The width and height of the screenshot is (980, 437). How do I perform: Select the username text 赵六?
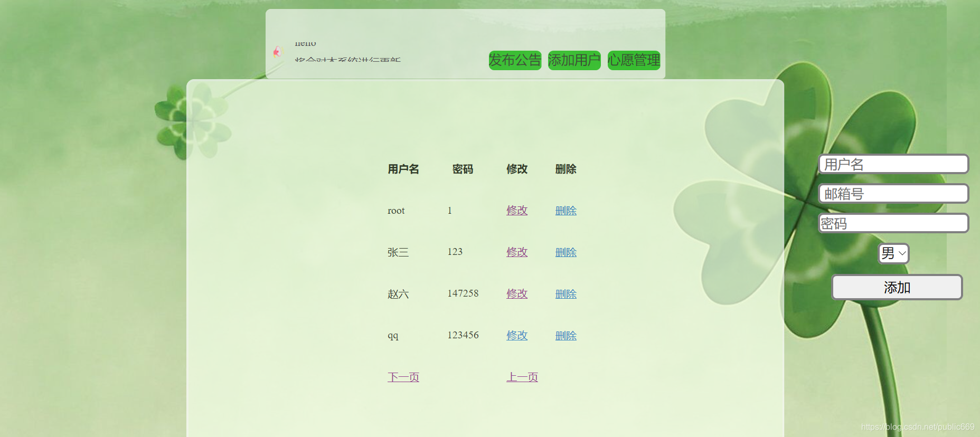[x=398, y=294]
